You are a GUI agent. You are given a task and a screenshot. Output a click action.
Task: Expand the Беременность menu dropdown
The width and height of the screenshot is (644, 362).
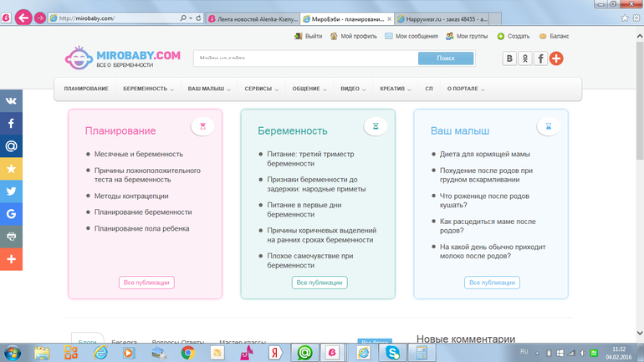pyautogui.click(x=148, y=89)
